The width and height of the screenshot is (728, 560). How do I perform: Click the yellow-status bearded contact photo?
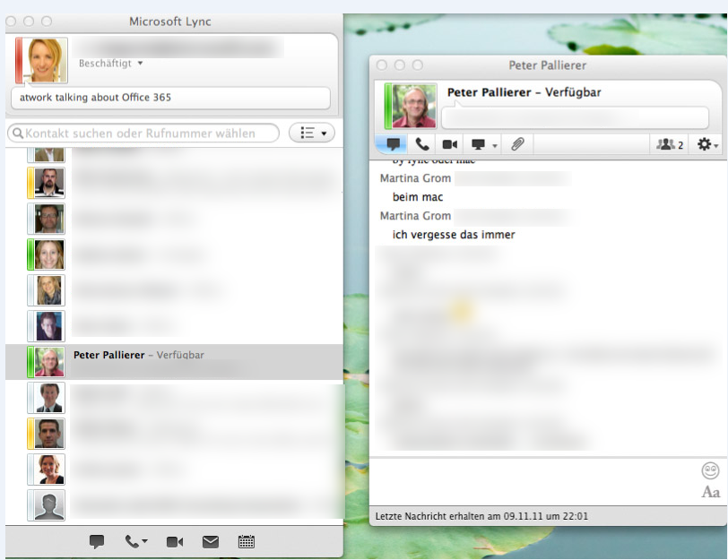[49, 183]
